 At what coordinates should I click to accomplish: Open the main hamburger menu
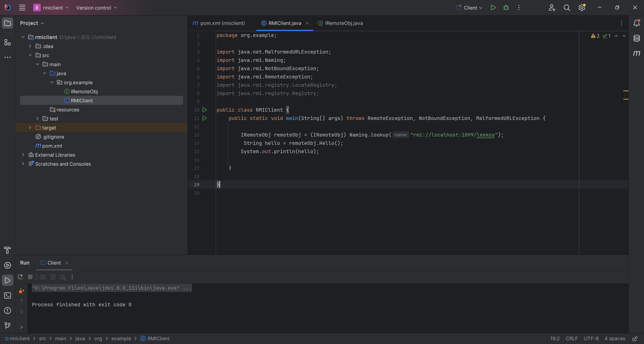(x=22, y=8)
